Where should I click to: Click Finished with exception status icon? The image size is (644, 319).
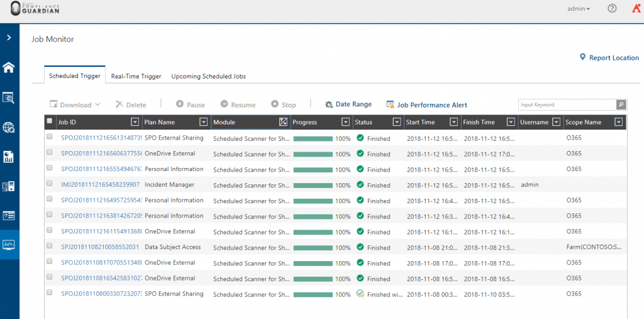(x=360, y=294)
